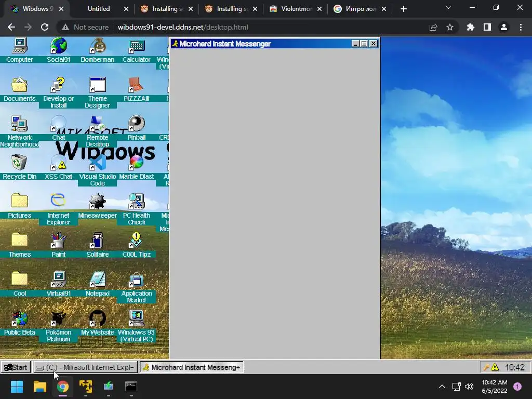
Task: Click the key icon in Wibdows tray
Action: (x=486, y=367)
